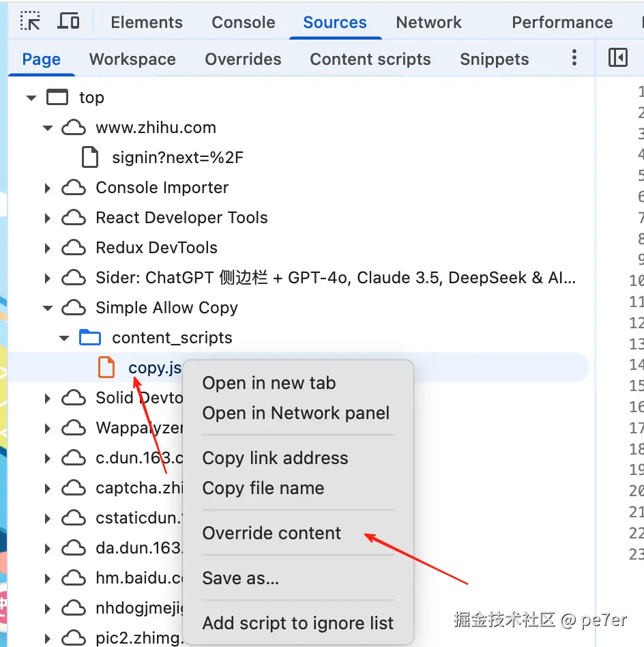This screenshot has height=647, width=644.
Task: Select the Sources tab
Action: click(335, 23)
